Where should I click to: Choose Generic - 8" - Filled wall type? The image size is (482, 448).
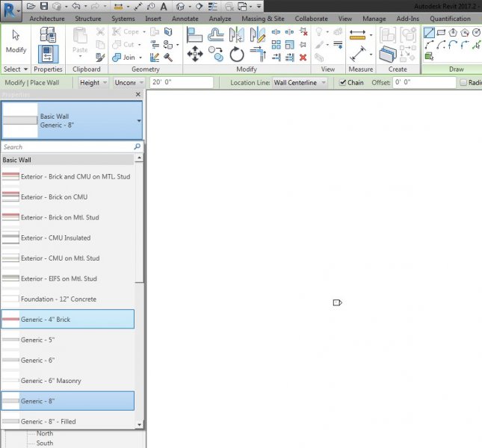point(67,422)
